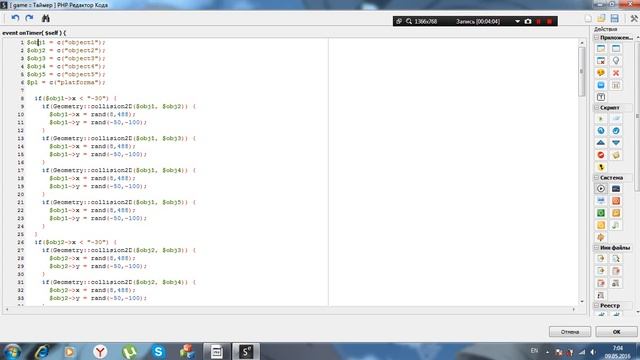The height and width of the screenshot is (360, 640).
Task: Click the blank new document toolbar icon
Action: [x=588, y=18]
